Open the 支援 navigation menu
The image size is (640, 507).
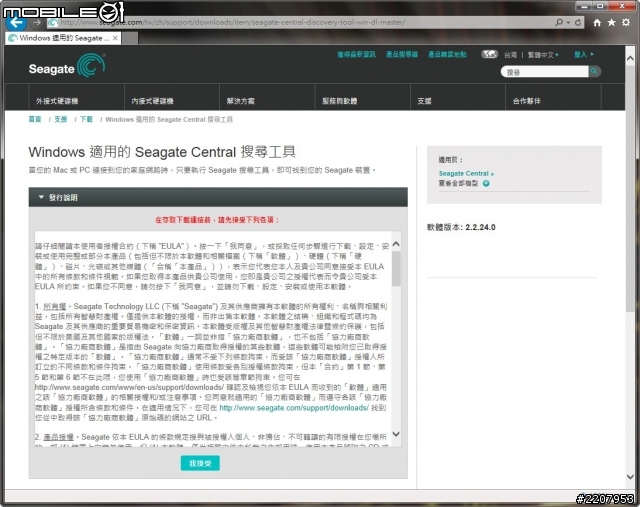424,101
